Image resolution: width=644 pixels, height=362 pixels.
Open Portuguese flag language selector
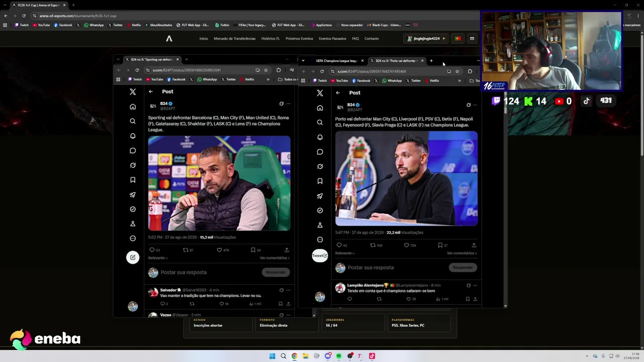coord(457,38)
